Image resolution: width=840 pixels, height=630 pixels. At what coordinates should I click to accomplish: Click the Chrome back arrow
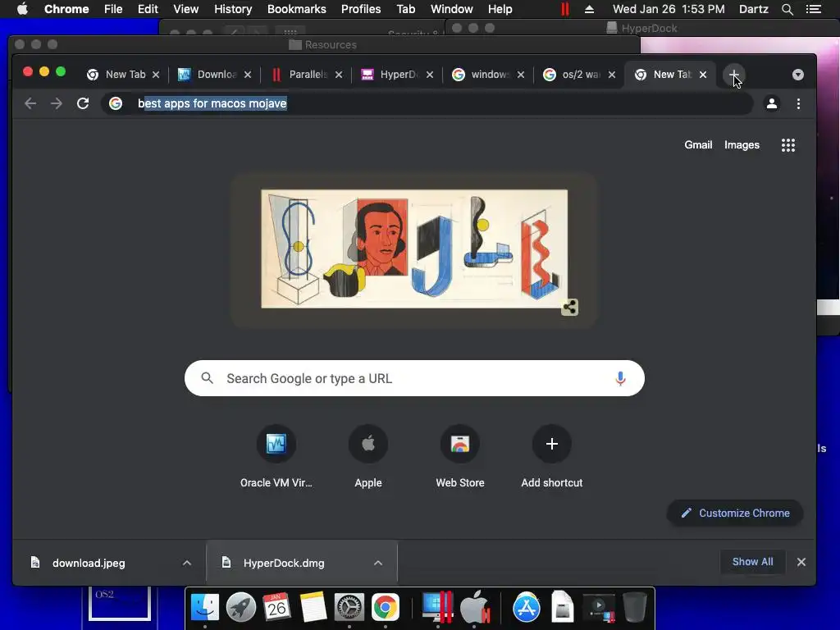click(30, 103)
